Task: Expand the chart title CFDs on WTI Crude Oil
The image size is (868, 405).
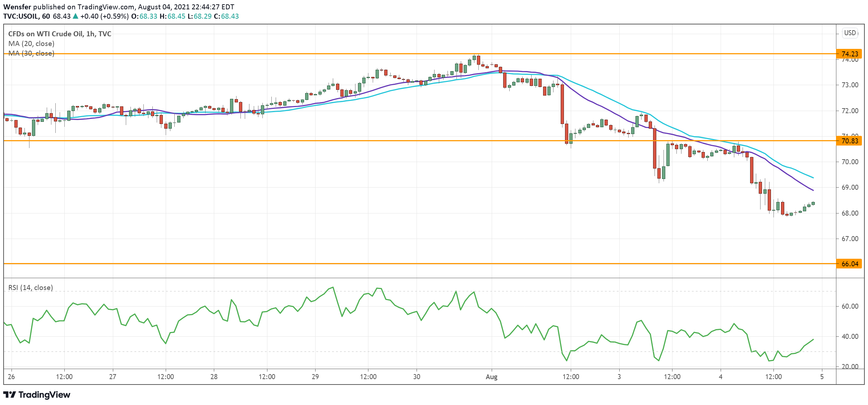Action: click(x=59, y=33)
